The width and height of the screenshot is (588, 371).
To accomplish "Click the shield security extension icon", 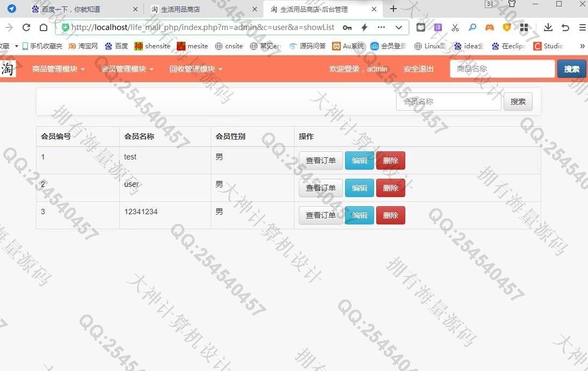I will point(507,27).
